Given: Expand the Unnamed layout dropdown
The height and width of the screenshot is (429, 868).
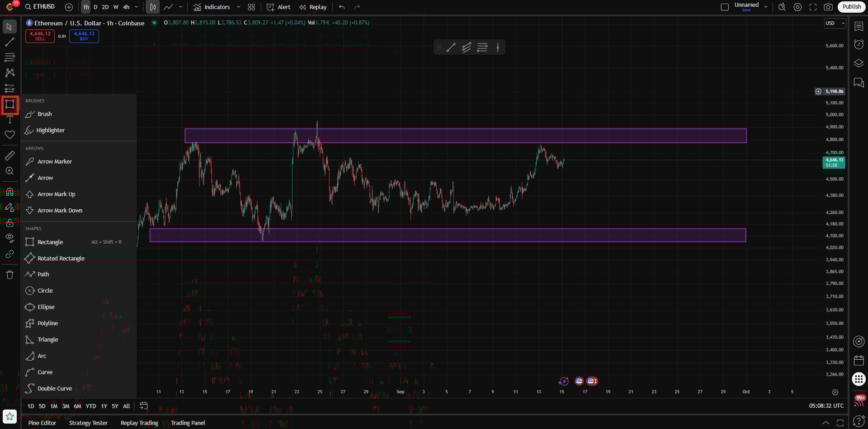Looking at the screenshot, I should click(766, 7).
